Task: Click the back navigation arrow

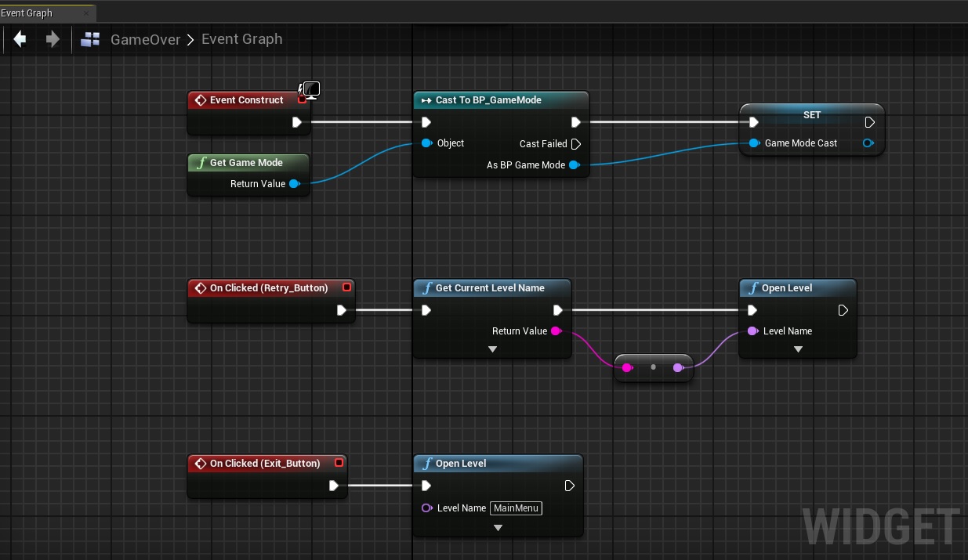Action: (x=20, y=39)
